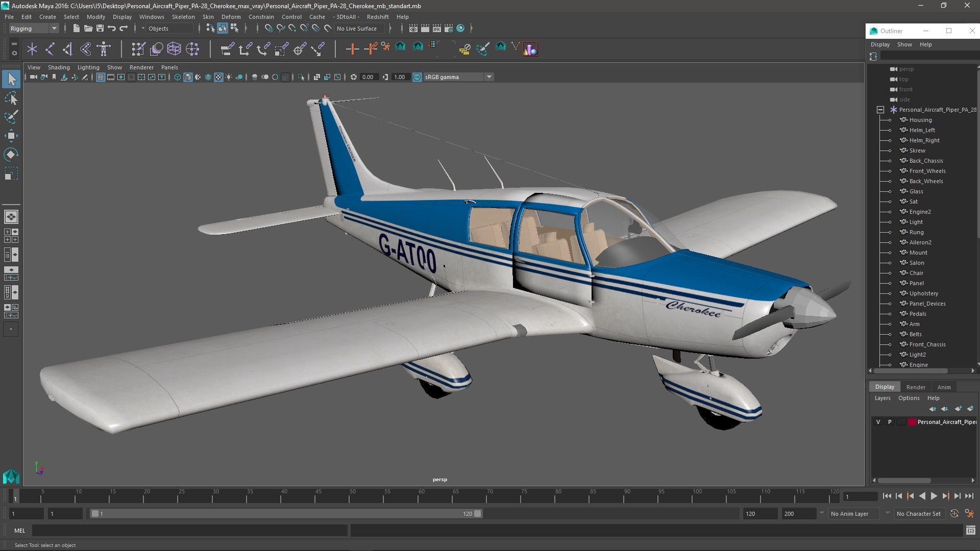Open the Outliner Show menu
Viewport: 980px width, 551px height.
[904, 44]
